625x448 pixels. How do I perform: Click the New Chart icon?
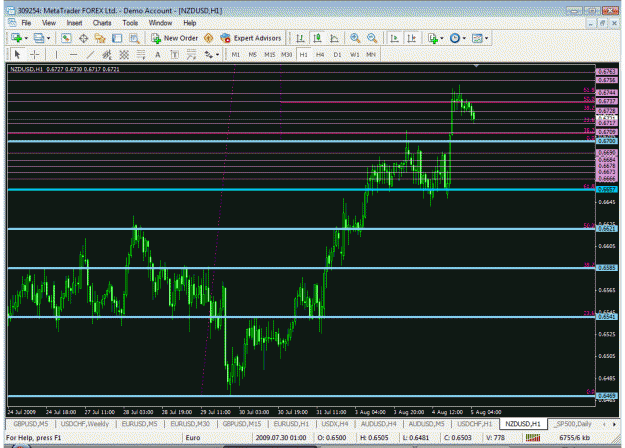pos(16,38)
